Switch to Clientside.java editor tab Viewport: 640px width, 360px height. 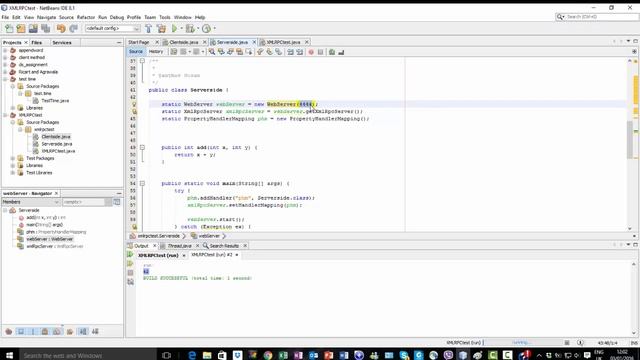[183, 42]
